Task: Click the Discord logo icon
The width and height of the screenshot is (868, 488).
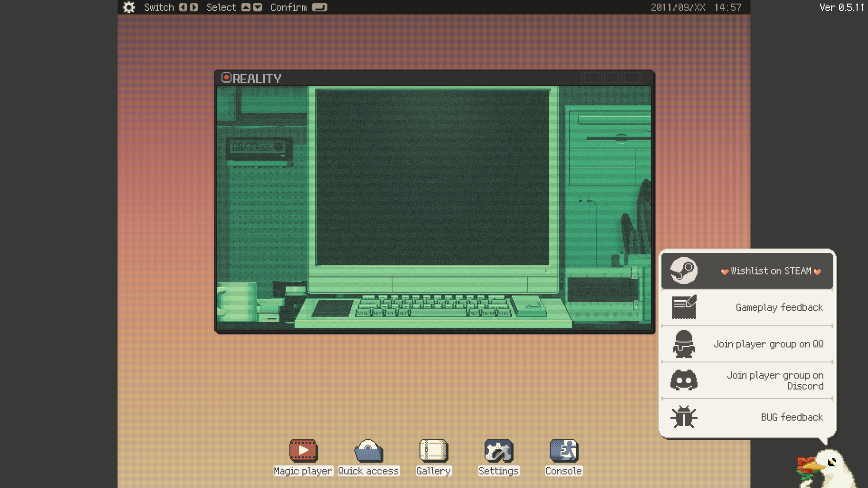Action: [x=684, y=380]
